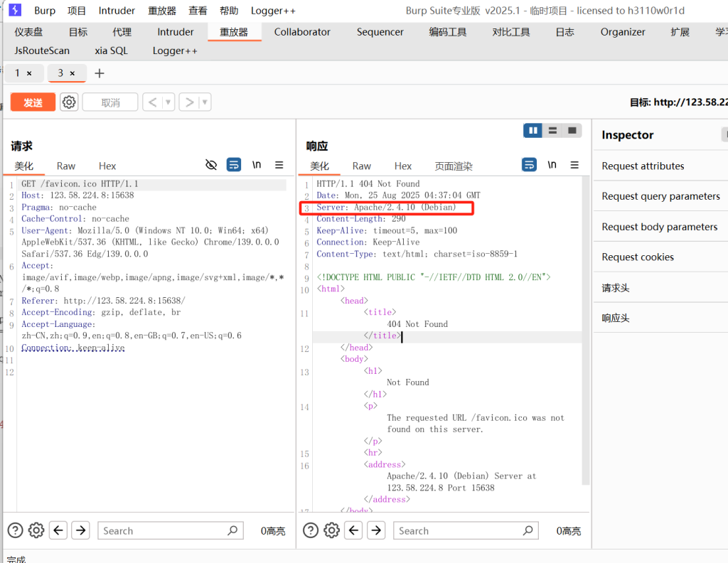
Task: Switch to the Collaborator tab
Action: click(302, 32)
